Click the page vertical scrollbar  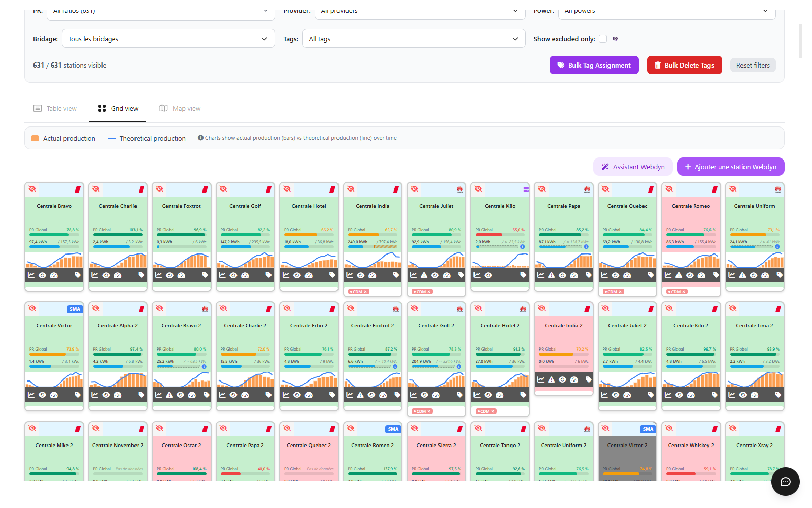(800, 41)
